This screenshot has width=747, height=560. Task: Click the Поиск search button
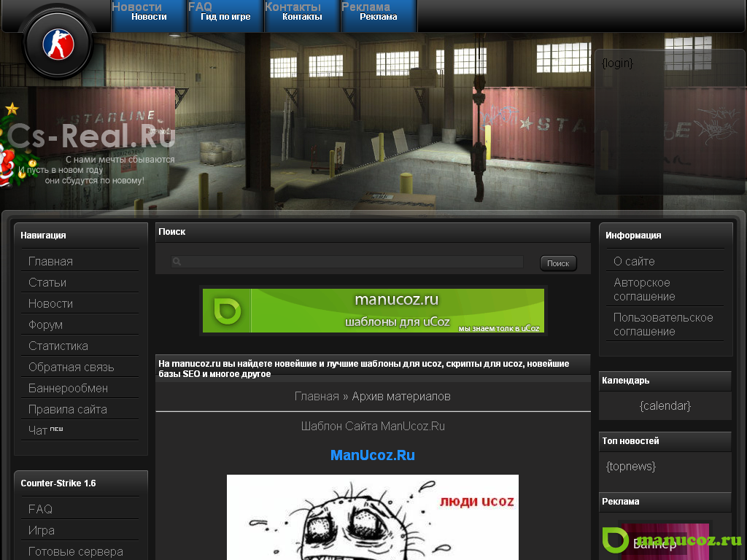[x=558, y=263]
